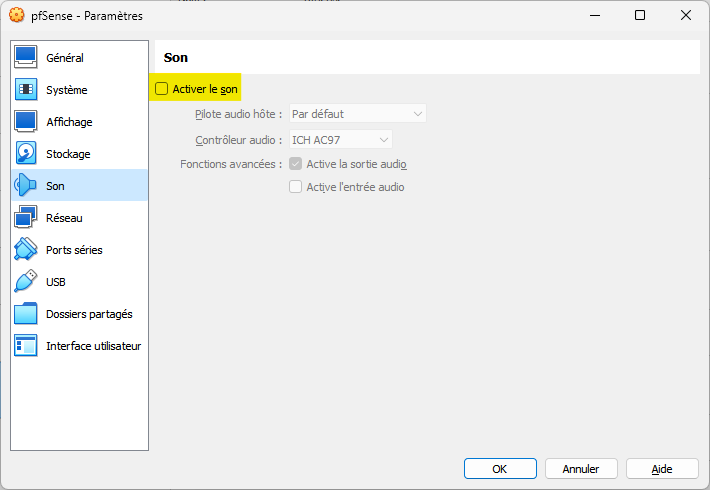Open the Contrôleur audio ICH AC97 dropdown
Image resolution: width=710 pixels, height=490 pixels.
[341, 139]
